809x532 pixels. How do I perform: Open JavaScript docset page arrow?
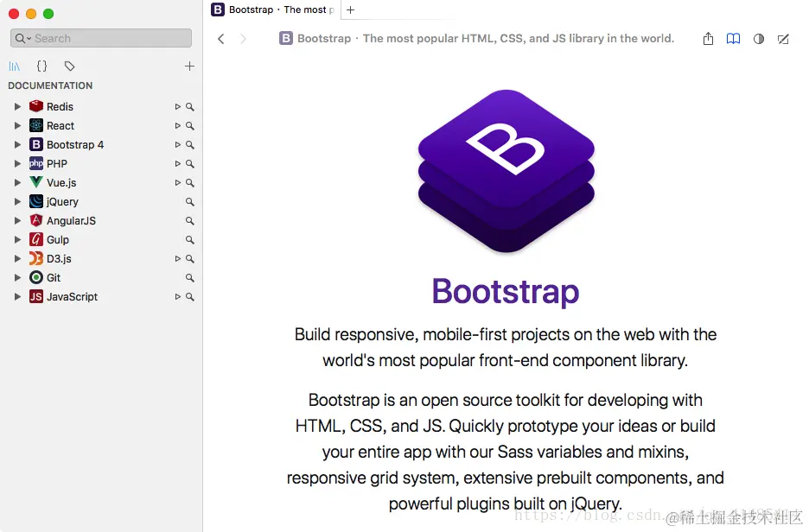point(177,297)
